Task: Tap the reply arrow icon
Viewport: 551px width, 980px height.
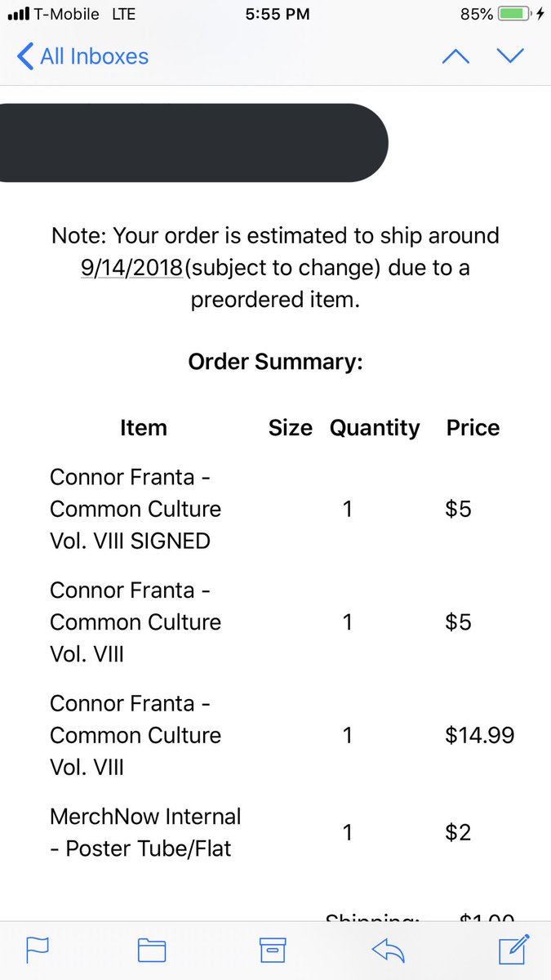Action: click(389, 949)
